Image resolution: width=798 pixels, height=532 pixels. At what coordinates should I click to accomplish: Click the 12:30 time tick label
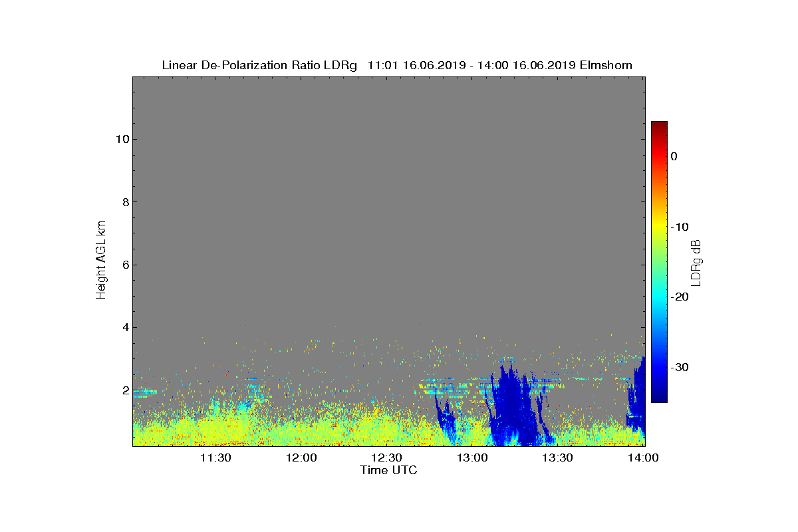coord(386,458)
